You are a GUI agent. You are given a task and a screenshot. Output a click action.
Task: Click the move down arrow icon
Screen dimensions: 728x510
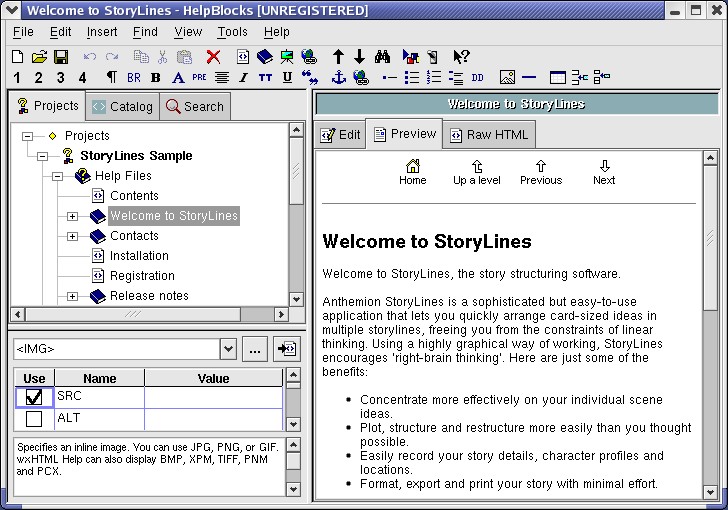click(359, 57)
